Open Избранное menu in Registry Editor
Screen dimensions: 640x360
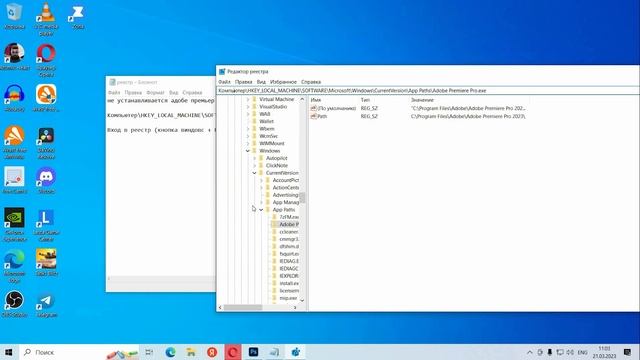point(283,82)
